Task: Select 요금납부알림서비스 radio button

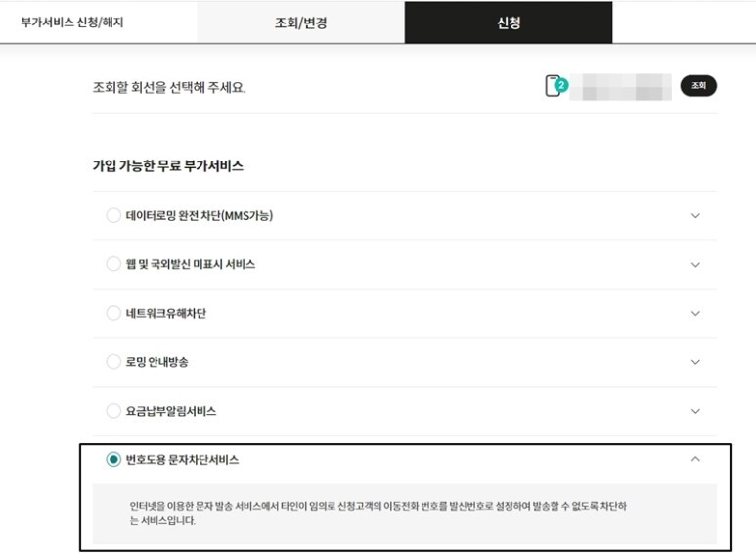Action: coord(113,411)
